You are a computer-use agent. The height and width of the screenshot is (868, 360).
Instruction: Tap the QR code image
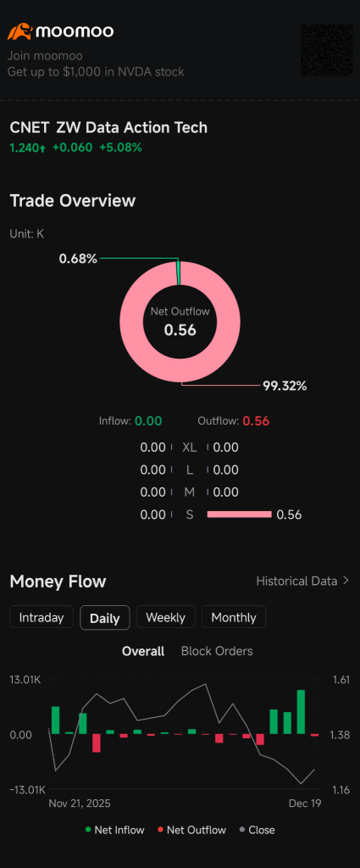[327, 50]
